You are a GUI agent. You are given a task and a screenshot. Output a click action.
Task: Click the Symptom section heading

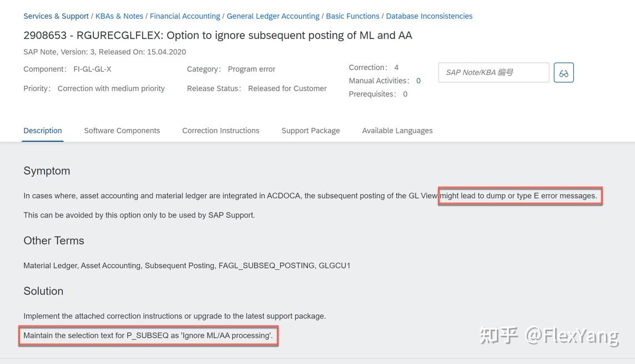click(x=47, y=171)
